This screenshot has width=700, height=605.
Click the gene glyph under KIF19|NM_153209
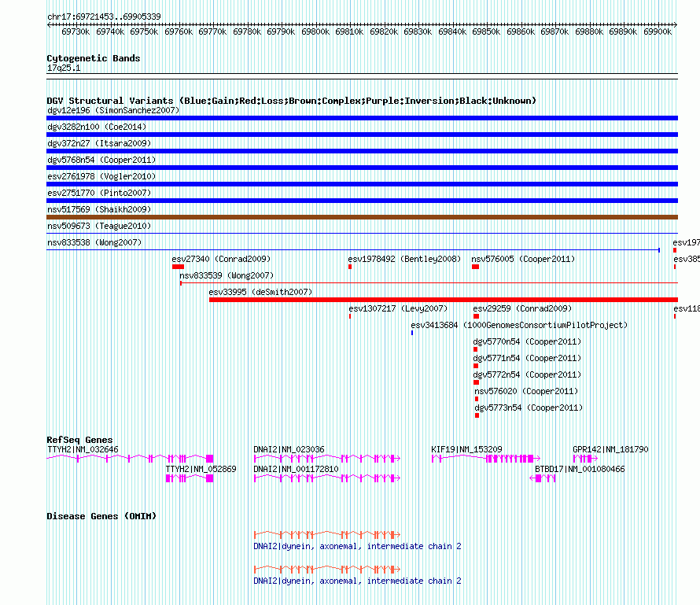pos(486,459)
